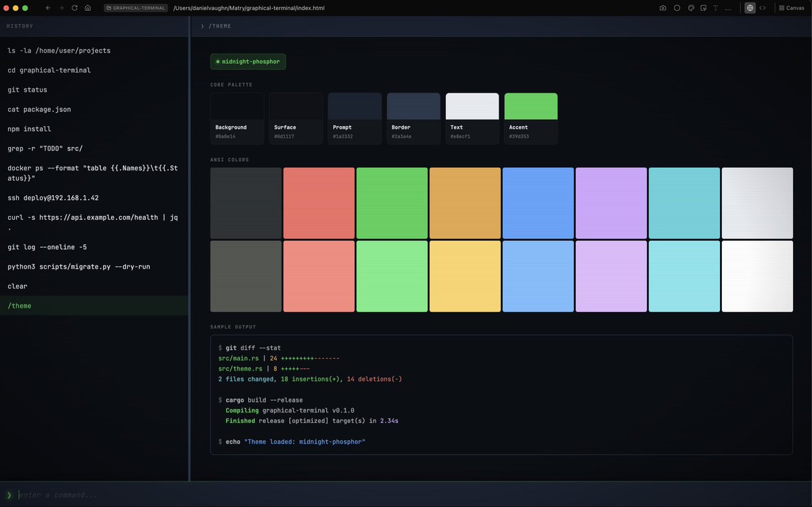Take a screenshot with the camera icon
The height and width of the screenshot is (507, 812).
tap(662, 8)
